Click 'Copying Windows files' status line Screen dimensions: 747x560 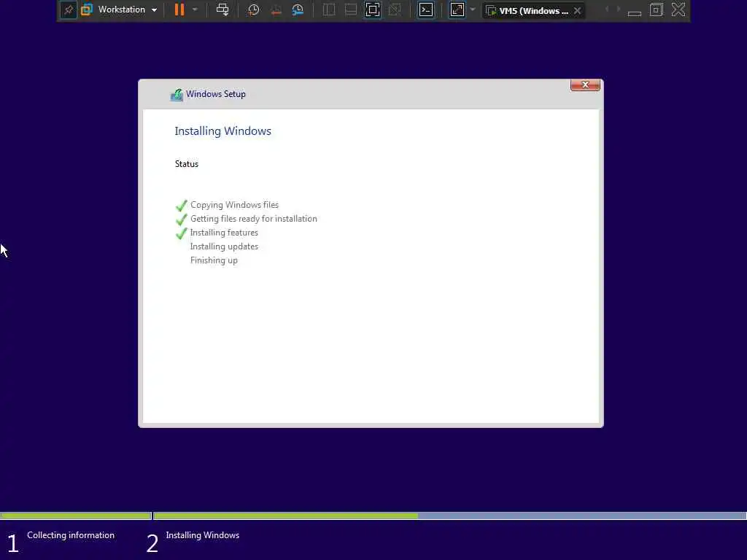click(x=234, y=205)
